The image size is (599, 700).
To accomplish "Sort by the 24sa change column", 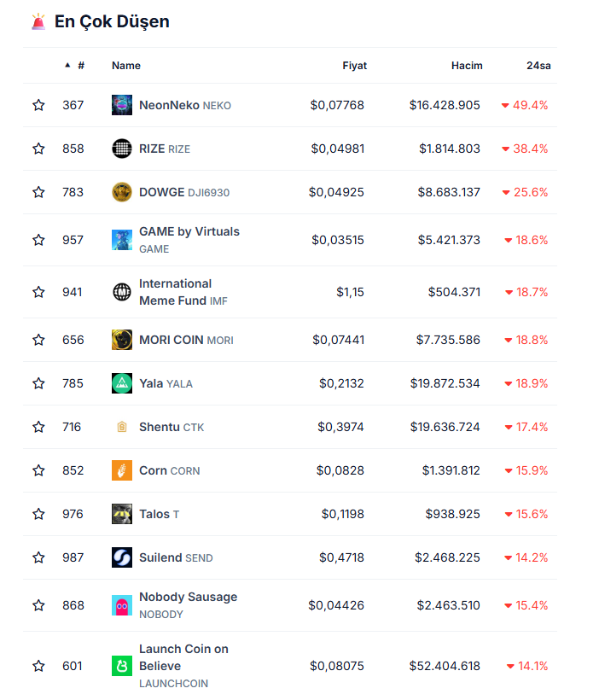I will [538, 66].
